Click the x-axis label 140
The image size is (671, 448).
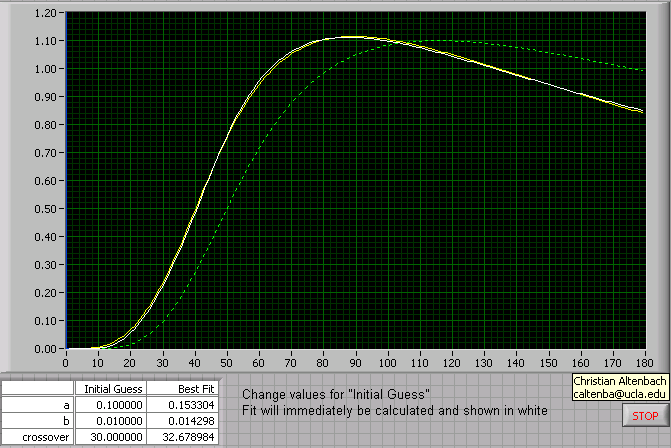click(516, 363)
